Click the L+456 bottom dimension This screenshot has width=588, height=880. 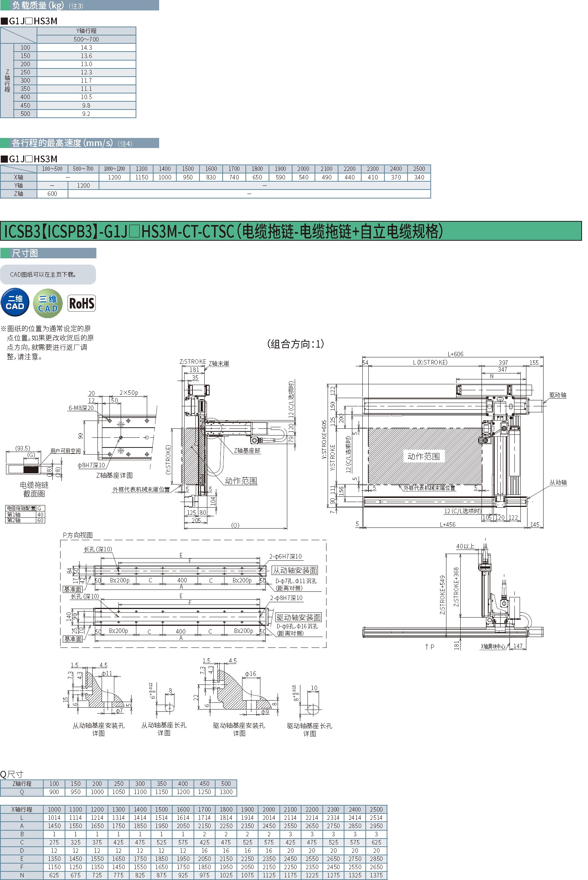pos(448,524)
